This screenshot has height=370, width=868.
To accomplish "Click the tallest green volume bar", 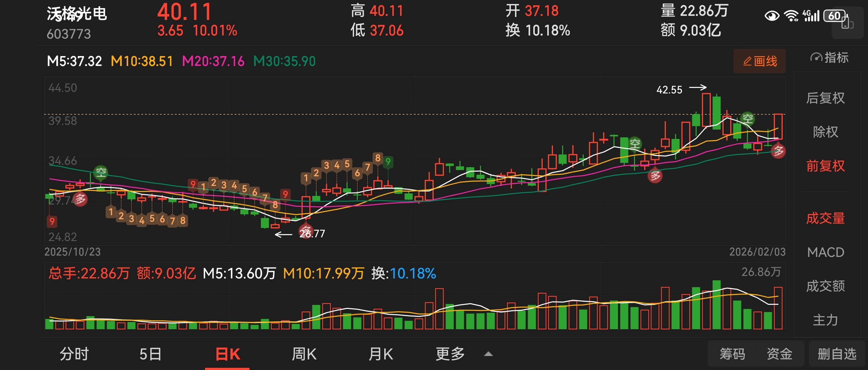I will pyautogui.click(x=716, y=305).
